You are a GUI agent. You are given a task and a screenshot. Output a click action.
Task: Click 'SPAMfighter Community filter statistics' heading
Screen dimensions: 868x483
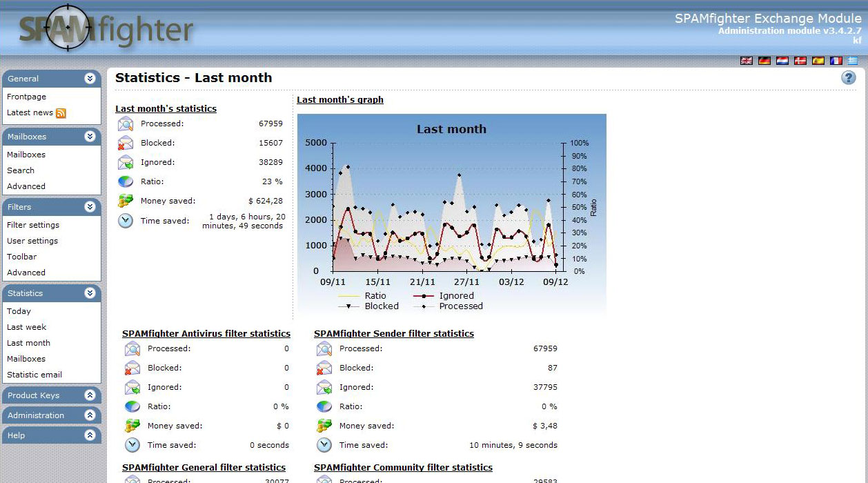[403, 467]
